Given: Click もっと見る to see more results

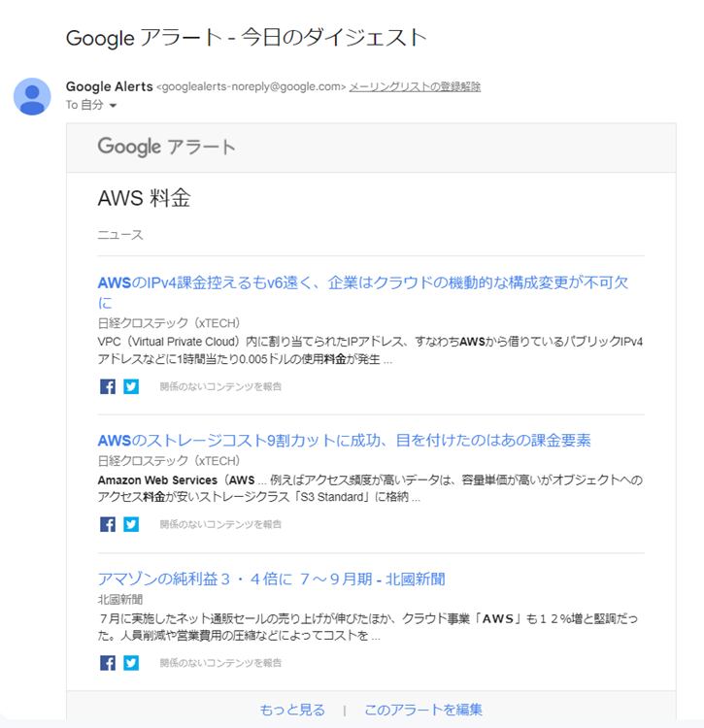Looking at the screenshot, I should pyautogui.click(x=292, y=710).
